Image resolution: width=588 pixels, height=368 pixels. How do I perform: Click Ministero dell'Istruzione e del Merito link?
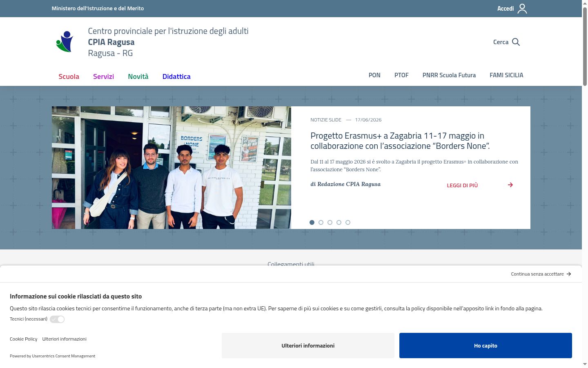click(98, 8)
